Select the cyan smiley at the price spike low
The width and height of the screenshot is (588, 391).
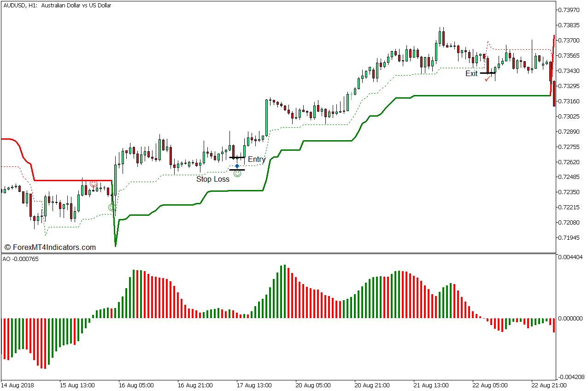tap(112, 207)
